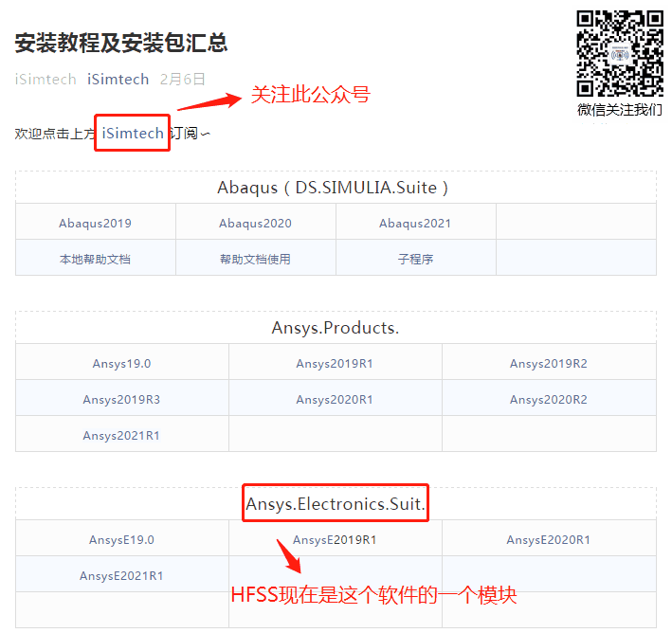Open the Ansys2020R1 tutorial link

(x=335, y=400)
